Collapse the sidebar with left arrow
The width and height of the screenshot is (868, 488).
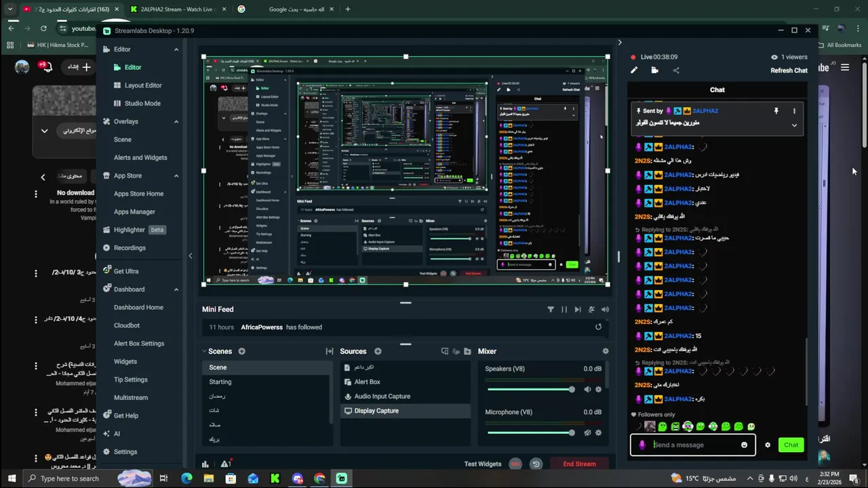click(x=190, y=256)
